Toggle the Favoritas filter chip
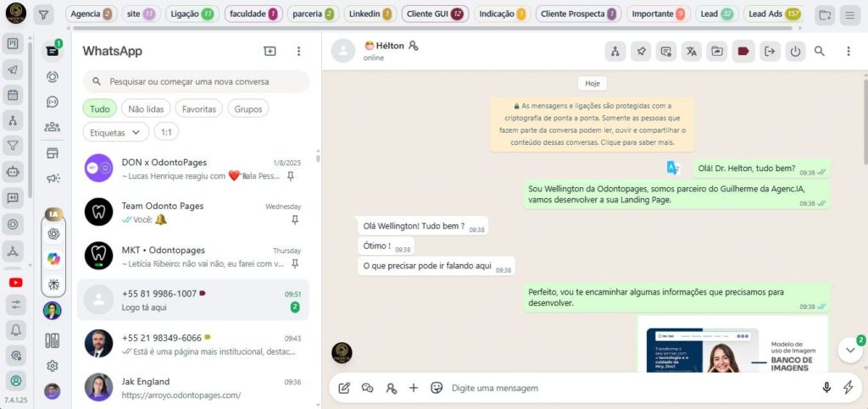This screenshot has width=868, height=409. [198, 109]
